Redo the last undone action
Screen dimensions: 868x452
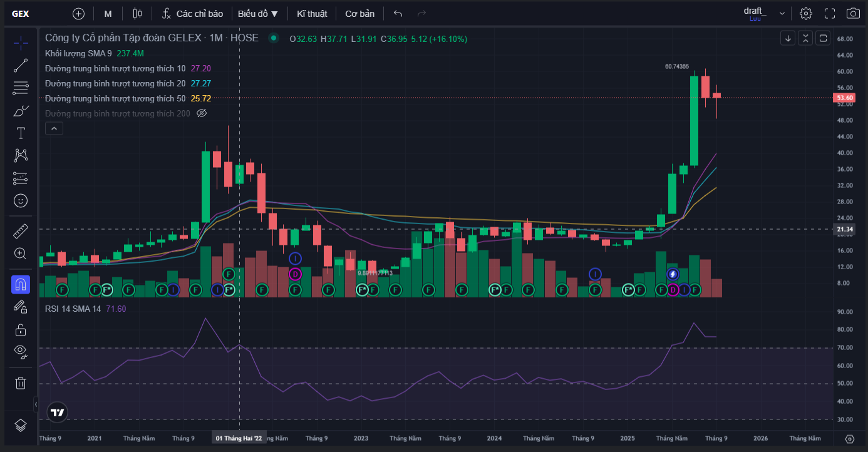[421, 13]
